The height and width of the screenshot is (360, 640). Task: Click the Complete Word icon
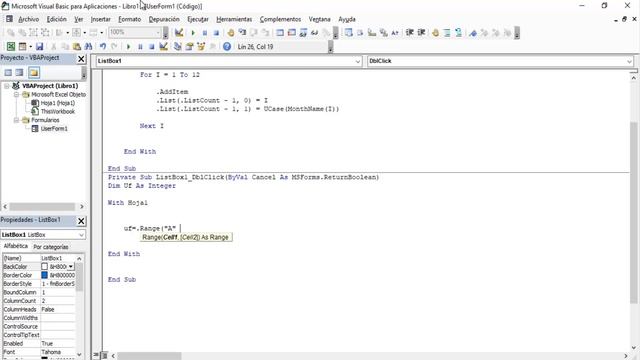click(x=395, y=33)
